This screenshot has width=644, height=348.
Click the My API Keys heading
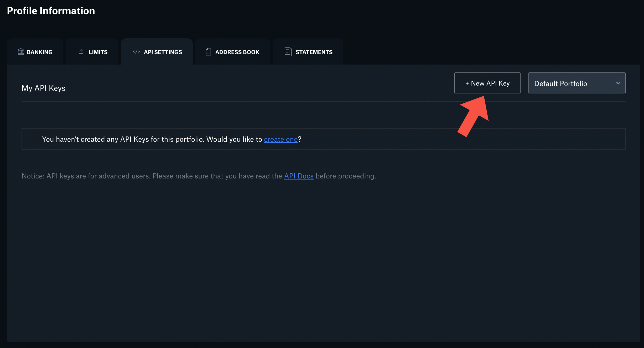pos(43,88)
